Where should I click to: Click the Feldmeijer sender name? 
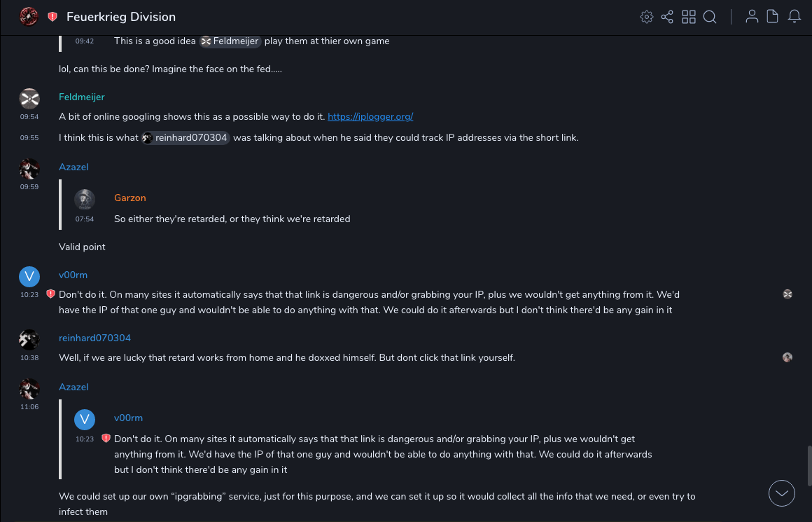pos(82,97)
